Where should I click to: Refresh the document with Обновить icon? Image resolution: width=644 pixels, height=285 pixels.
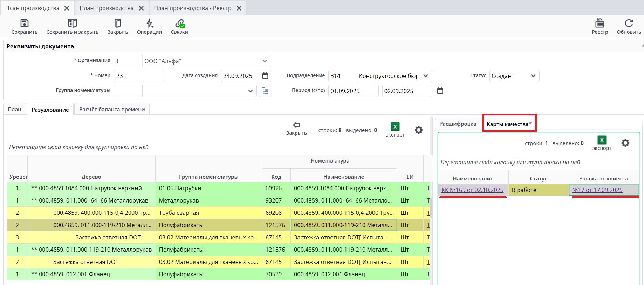point(629,24)
